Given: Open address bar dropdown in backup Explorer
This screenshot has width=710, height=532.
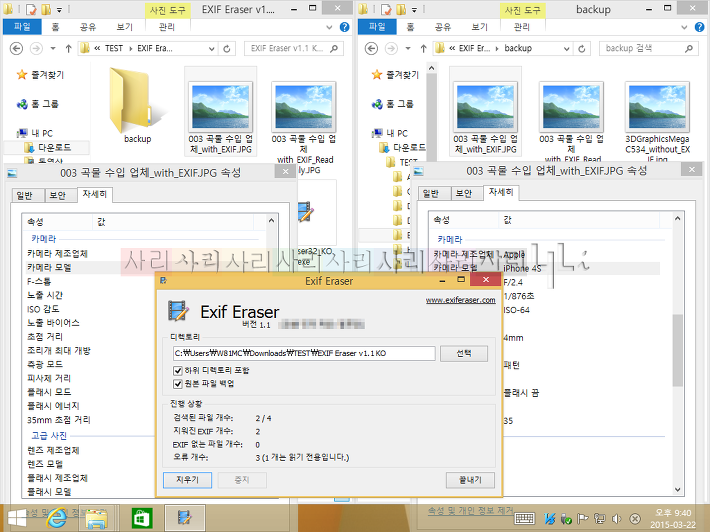Looking at the screenshot, I should point(566,48).
